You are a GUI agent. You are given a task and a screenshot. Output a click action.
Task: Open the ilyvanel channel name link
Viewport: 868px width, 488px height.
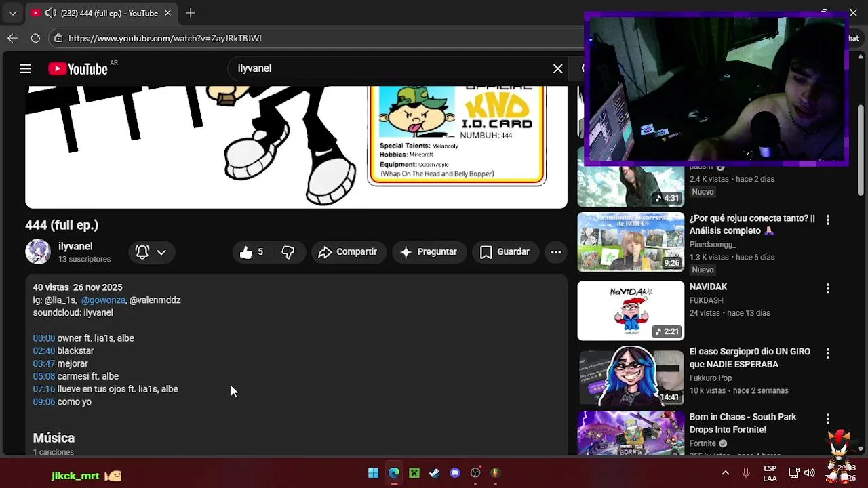(75, 247)
